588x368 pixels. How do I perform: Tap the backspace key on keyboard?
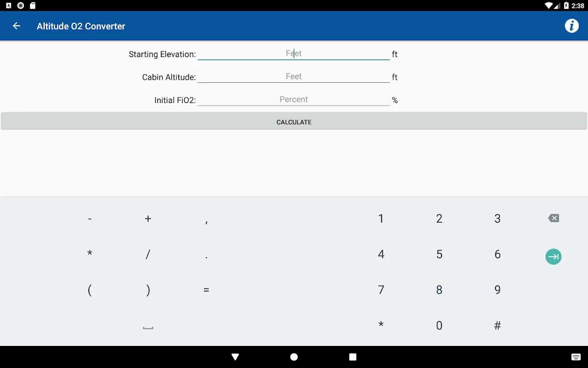554,218
